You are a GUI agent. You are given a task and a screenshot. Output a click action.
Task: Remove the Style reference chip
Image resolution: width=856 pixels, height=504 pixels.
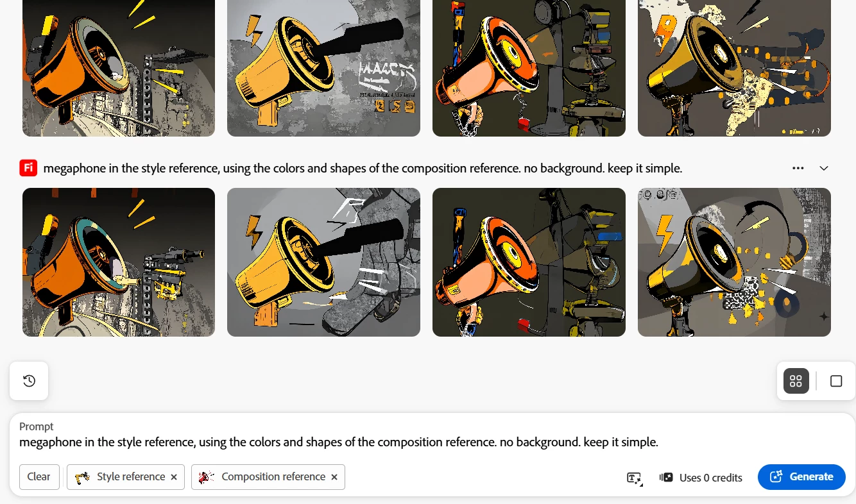(x=174, y=477)
